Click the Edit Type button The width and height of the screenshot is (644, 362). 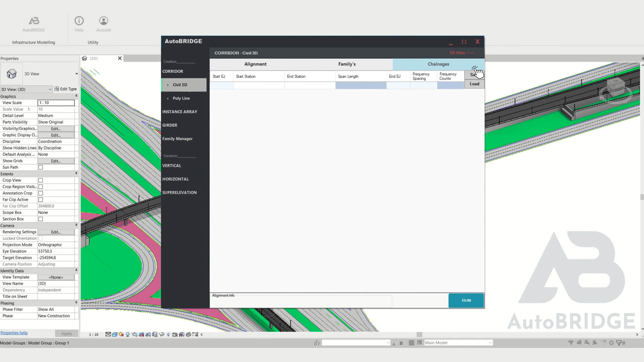pos(66,89)
